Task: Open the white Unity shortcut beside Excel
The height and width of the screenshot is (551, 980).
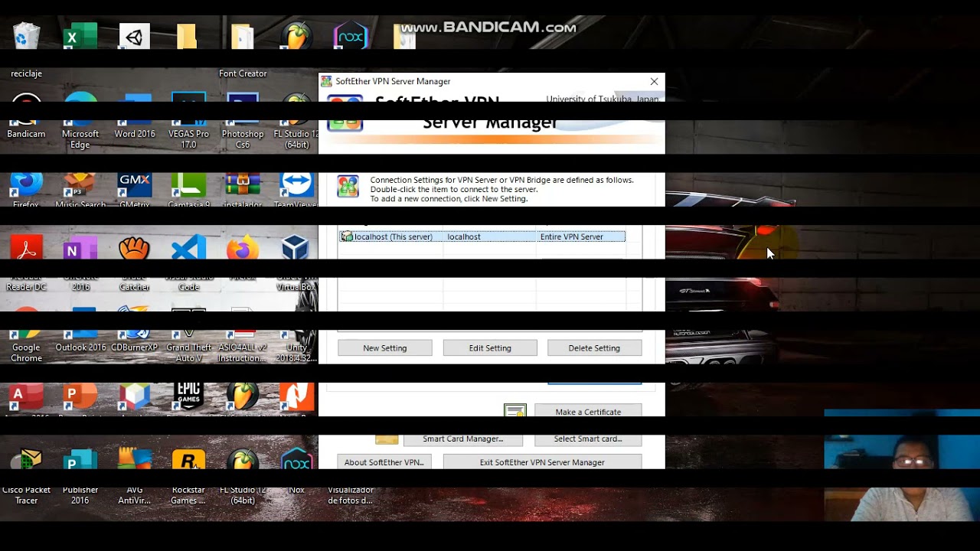Action: (x=135, y=37)
